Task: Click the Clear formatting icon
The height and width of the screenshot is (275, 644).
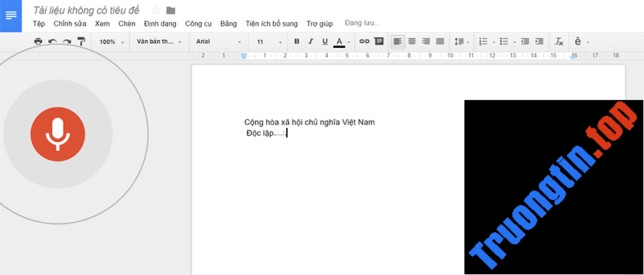Action: [559, 42]
